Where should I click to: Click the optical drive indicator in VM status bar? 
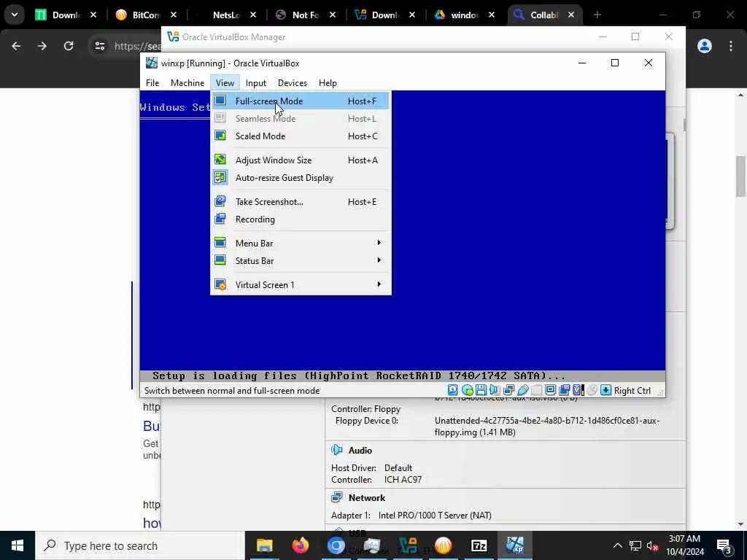tap(467, 391)
